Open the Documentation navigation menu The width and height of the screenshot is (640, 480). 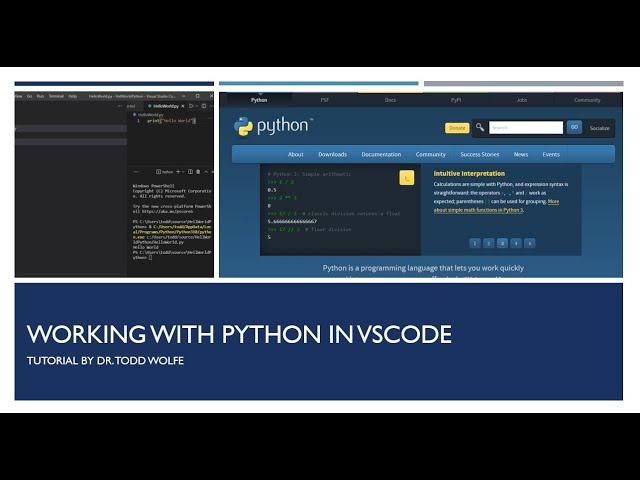381,154
